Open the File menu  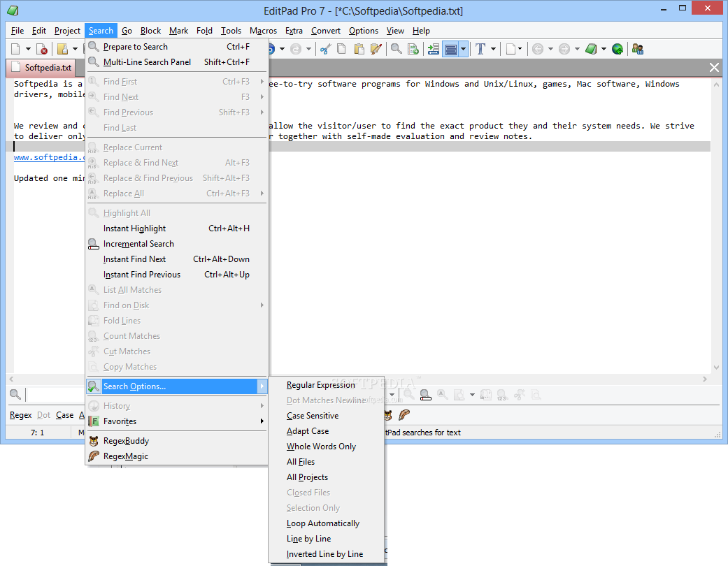point(17,31)
